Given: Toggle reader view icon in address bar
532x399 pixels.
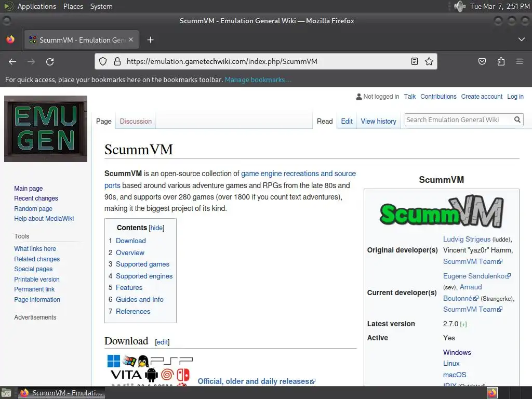Looking at the screenshot, I should click(x=414, y=61).
